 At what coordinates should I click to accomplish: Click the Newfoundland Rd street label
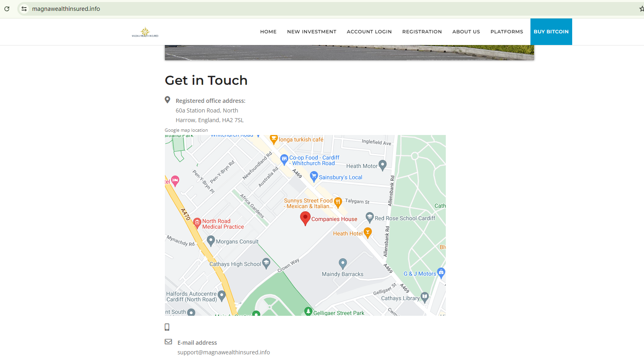tap(257, 166)
